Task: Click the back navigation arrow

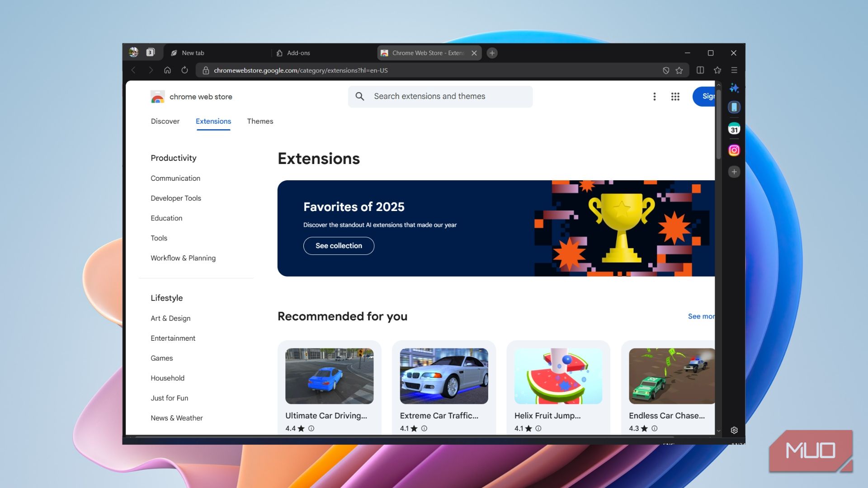Action: [133, 70]
